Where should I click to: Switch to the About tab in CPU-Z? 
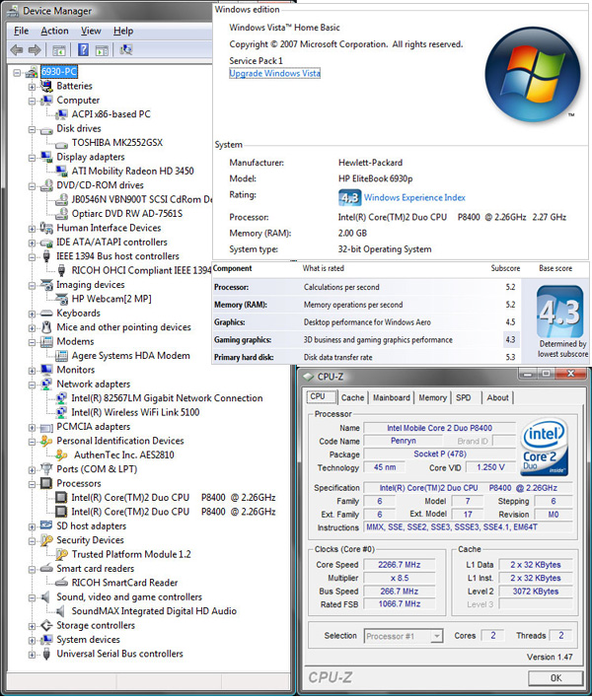point(497,397)
